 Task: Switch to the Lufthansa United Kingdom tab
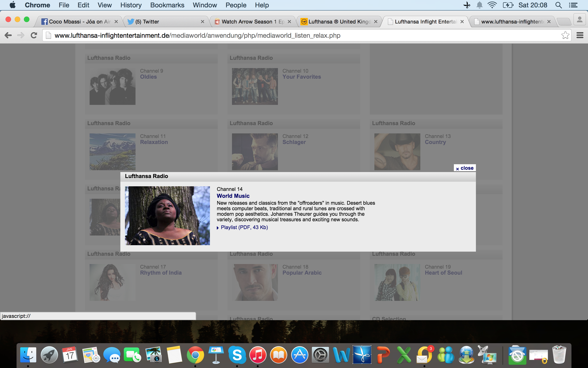click(339, 22)
